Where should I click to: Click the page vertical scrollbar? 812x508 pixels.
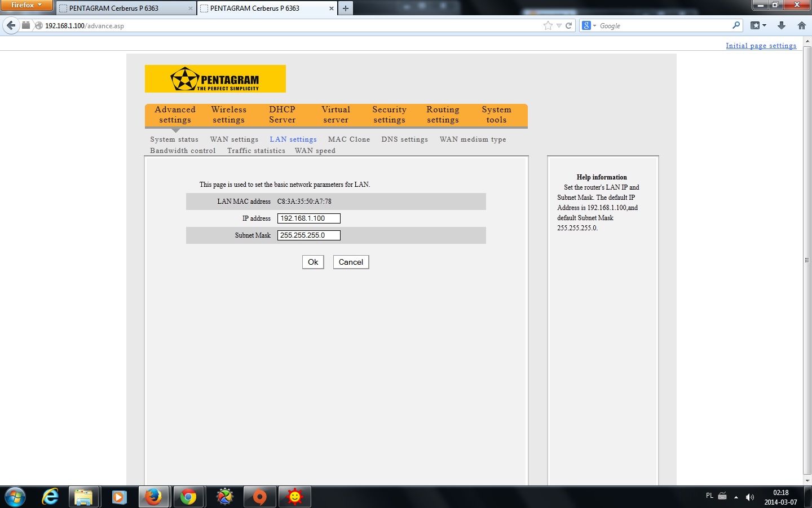coord(807,260)
